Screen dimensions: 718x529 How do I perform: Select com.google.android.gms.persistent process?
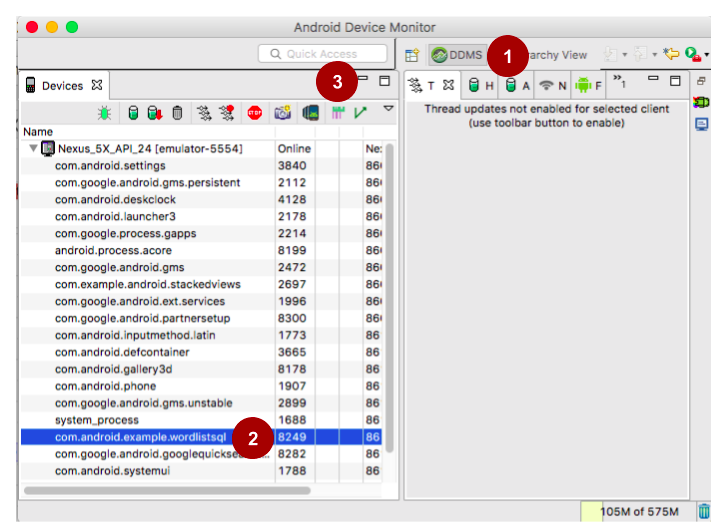coord(147,182)
